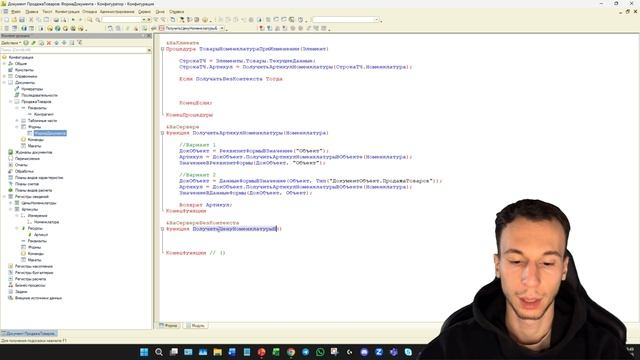Close the configuration tree panel

[x=149, y=36]
